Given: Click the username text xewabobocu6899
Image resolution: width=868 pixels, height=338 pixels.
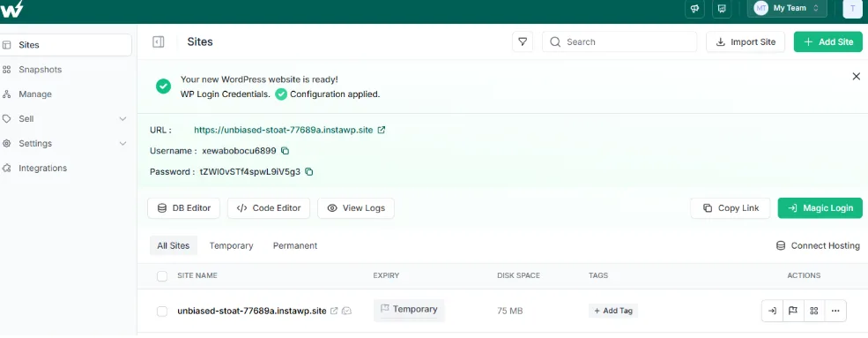Looking at the screenshot, I should click(239, 151).
